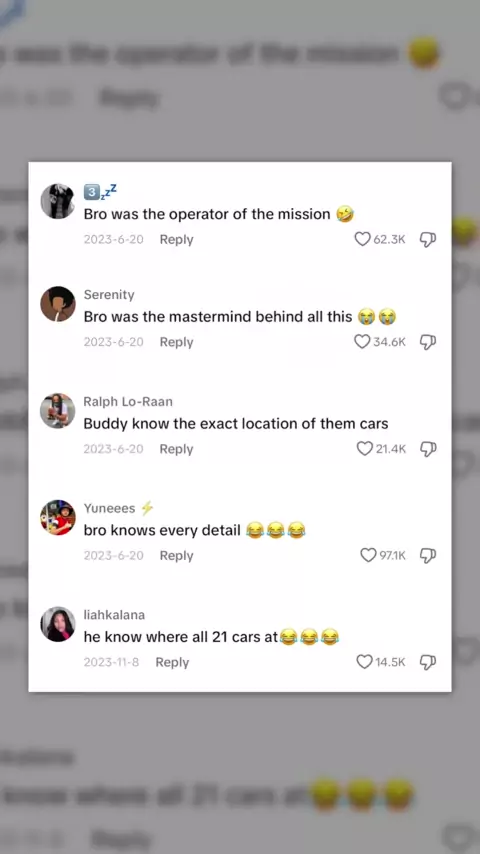Like Serenity's mastermind comment
480x854 pixels.
(362, 341)
